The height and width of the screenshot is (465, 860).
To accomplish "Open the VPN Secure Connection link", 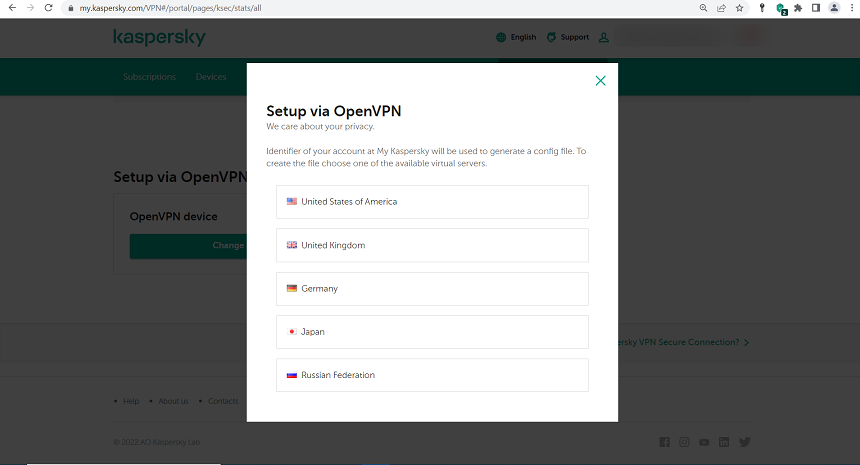I will [683, 342].
